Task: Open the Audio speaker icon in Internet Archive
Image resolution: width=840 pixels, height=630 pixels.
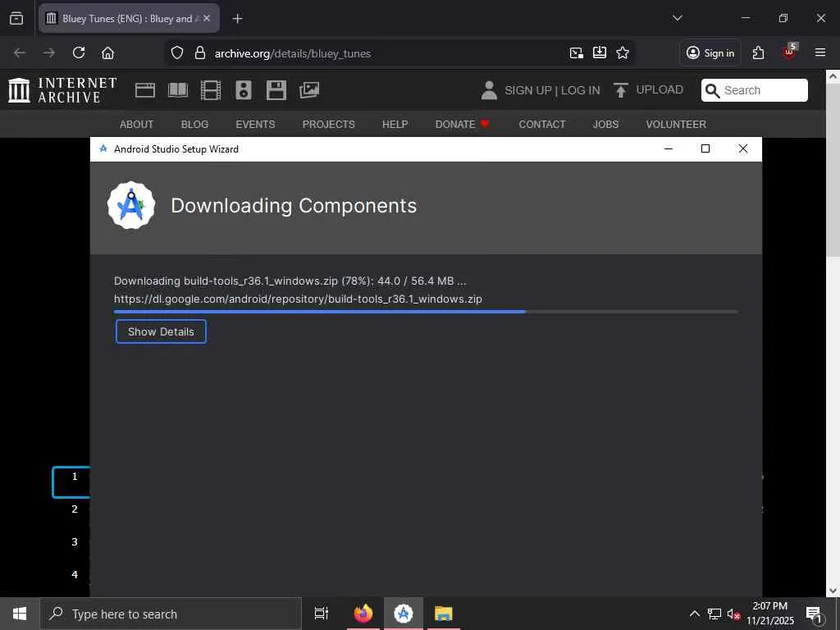Action: click(243, 90)
